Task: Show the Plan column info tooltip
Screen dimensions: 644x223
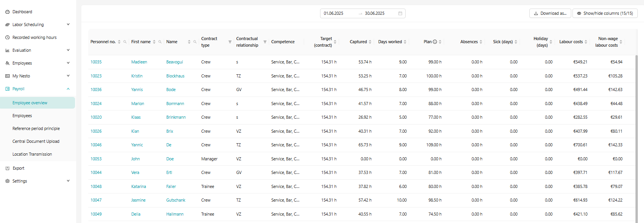Action: click(x=435, y=42)
